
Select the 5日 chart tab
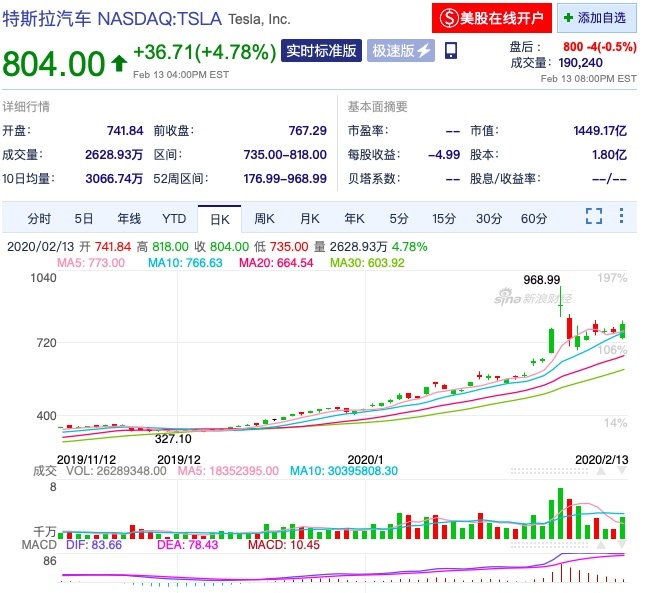point(83,218)
